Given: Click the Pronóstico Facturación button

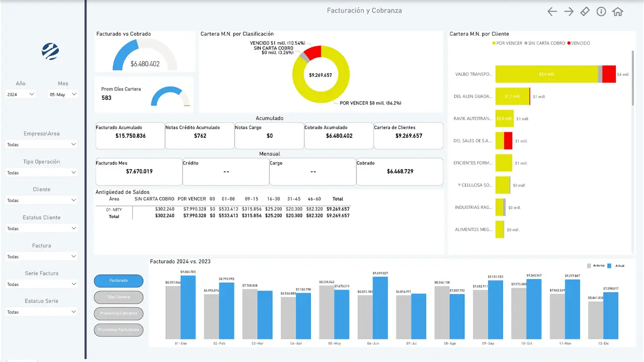Looking at the screenshot, I should pos(118,330).
